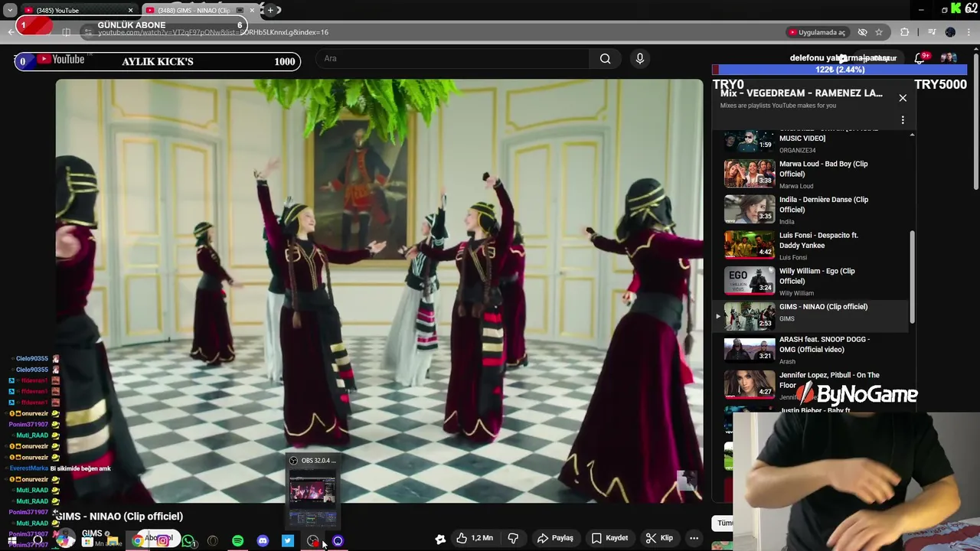Open Twitter app from the taskbar
The width and height of the screenshot is (980, 551).
pyautogui.click(x=288, y=541)
